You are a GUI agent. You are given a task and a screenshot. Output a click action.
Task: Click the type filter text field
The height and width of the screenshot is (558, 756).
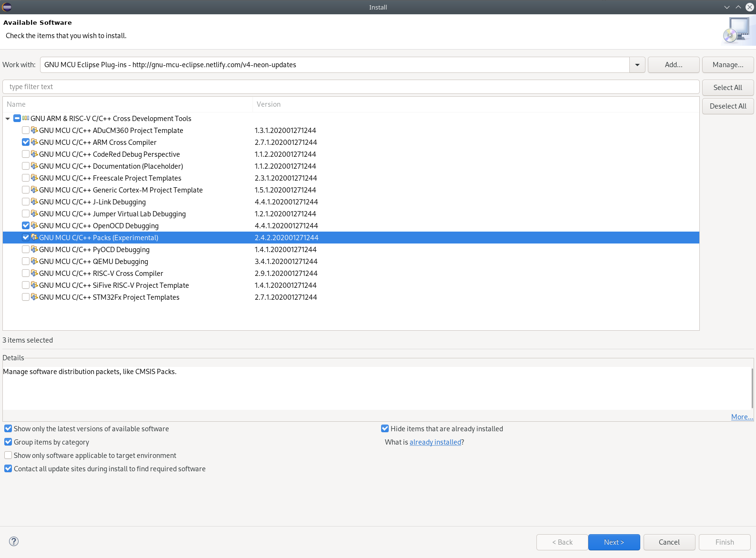[351, 87]
